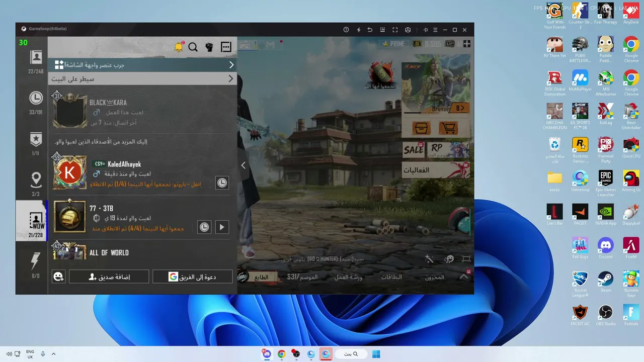This screenshot has height=362, width=644.
Task: Click the lobby screen-frame icon
Action: pos(466,259)
